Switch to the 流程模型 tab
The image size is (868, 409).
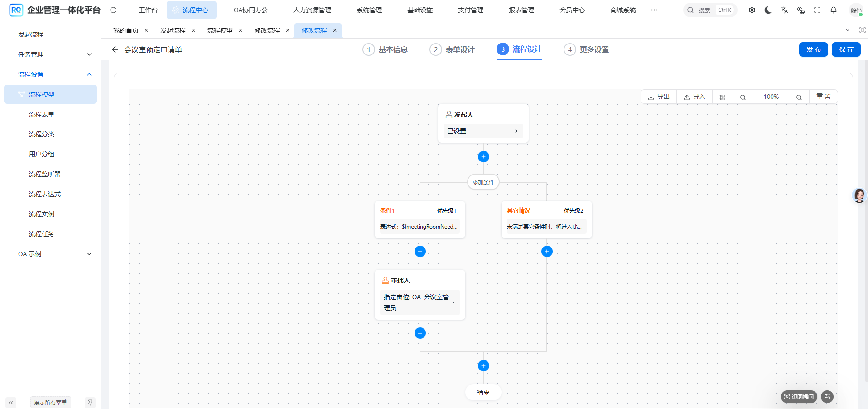(x=221, y=30)
